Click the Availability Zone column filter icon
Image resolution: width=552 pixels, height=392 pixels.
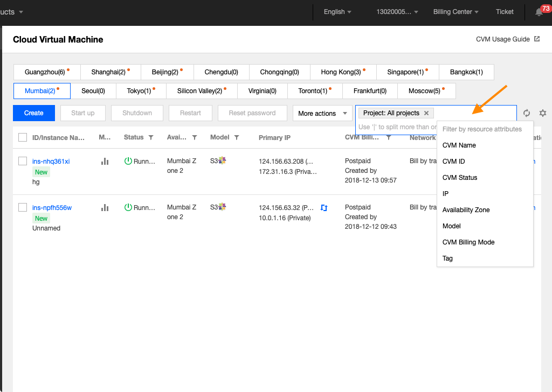(x=194, y=137)
